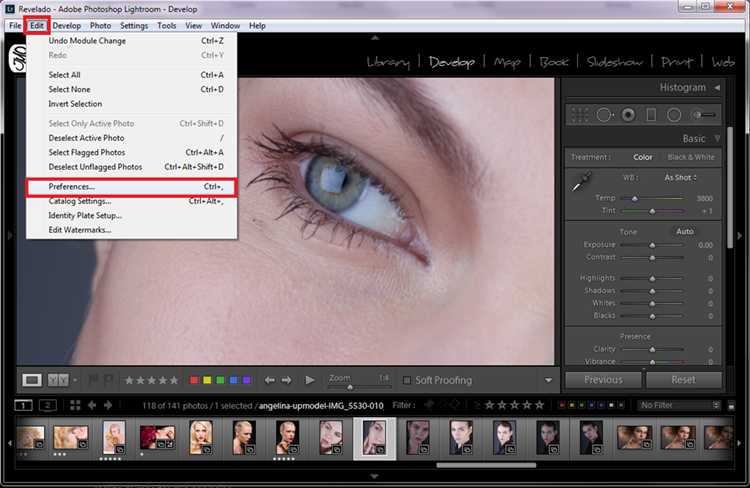Select the Spot Removal tool
This screenshot has height=488, width=750.
pos(604,115)
